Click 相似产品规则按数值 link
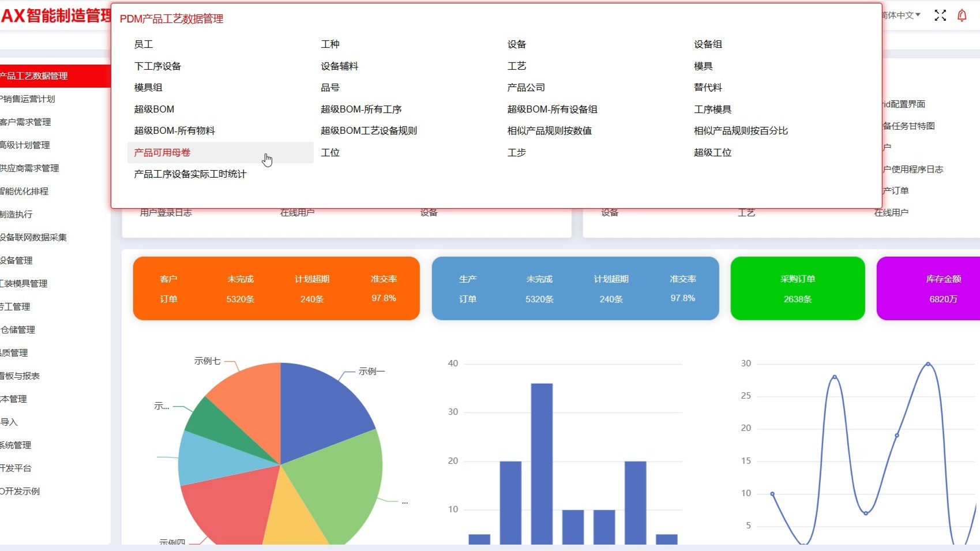The height and width of the screenshot is (551, 980). pos(549,130)
